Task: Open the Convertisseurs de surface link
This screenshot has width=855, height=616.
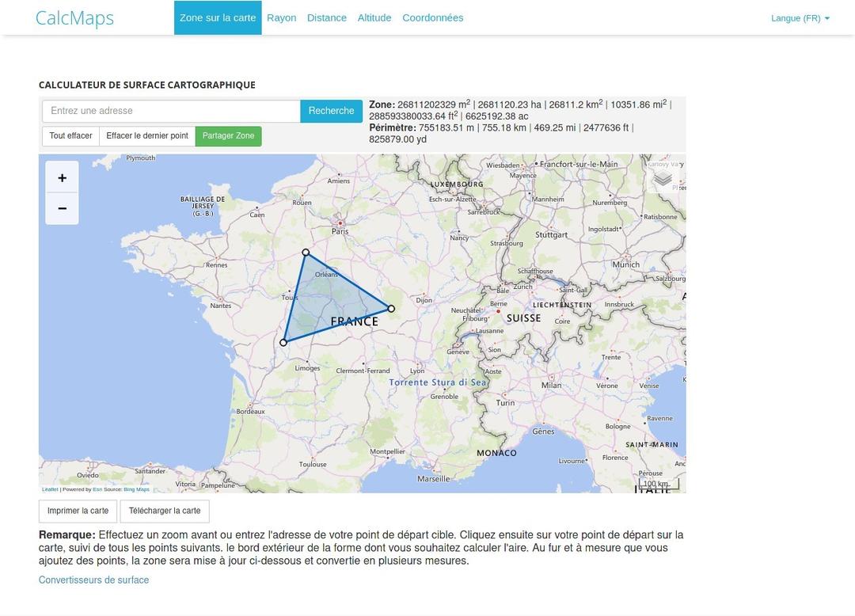Action: pyautogui.click(x=93, y=580)
